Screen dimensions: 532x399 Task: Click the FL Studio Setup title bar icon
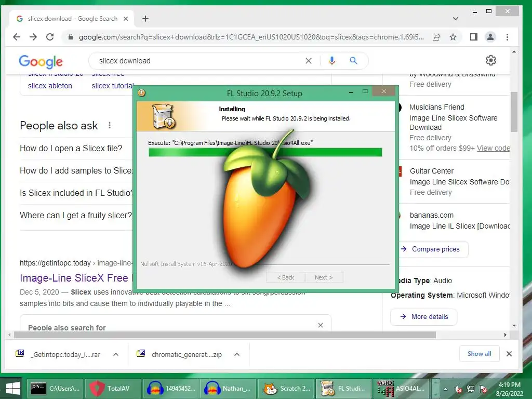click(x=141, y=92)
